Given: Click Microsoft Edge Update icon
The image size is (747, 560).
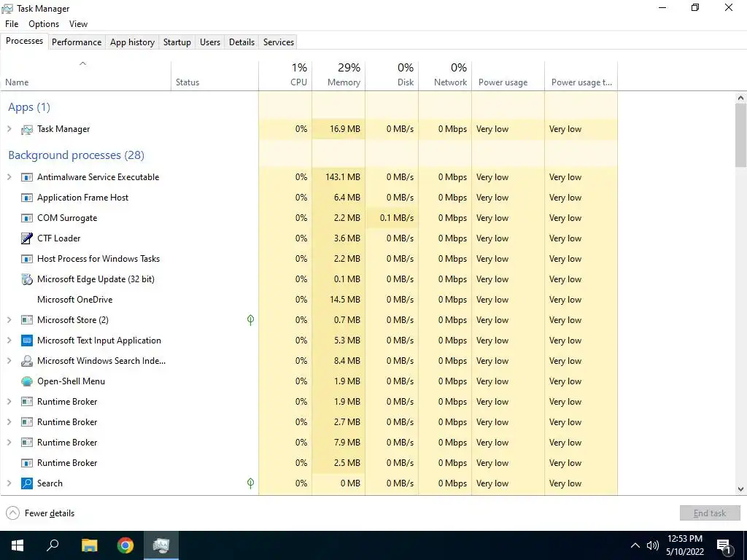Looking at the screenshot, I should pos(27,279).
